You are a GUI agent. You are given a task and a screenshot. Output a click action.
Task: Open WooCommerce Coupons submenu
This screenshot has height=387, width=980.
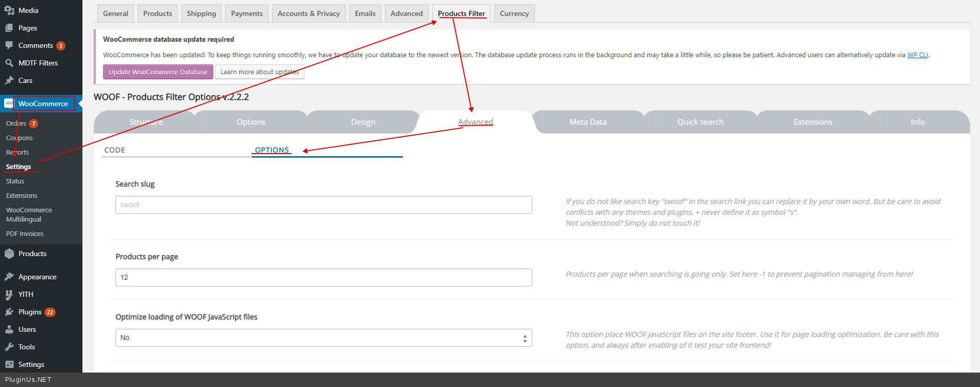[x=19, y=138]
